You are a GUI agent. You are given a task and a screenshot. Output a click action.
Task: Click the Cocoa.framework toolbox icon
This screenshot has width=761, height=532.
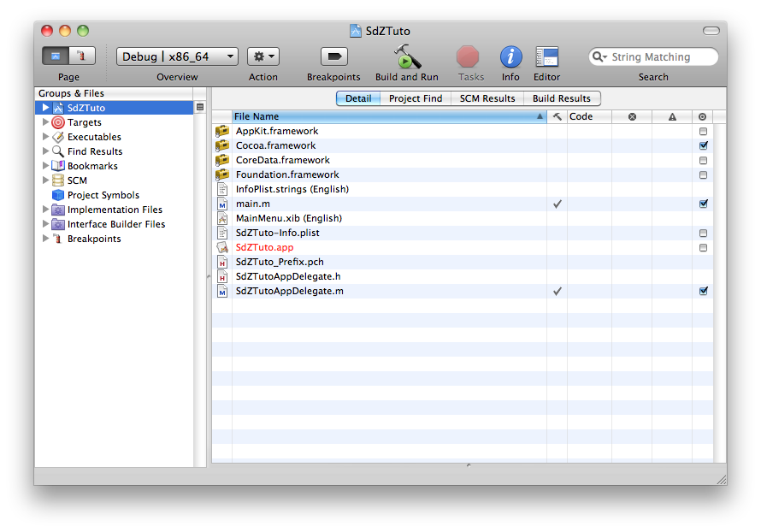(222, 145)
